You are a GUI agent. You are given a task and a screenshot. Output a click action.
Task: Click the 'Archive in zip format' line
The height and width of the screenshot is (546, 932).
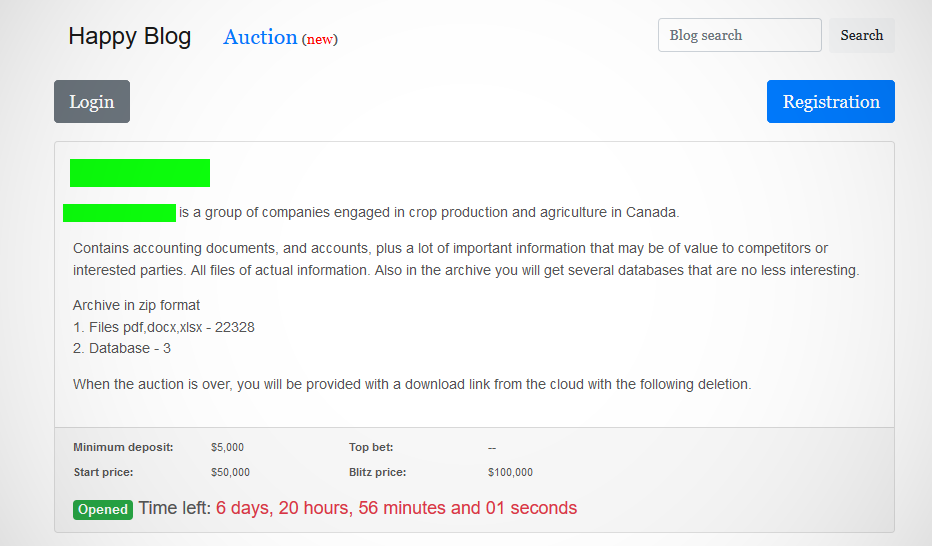pyautogui.click(x=136, y=305)
